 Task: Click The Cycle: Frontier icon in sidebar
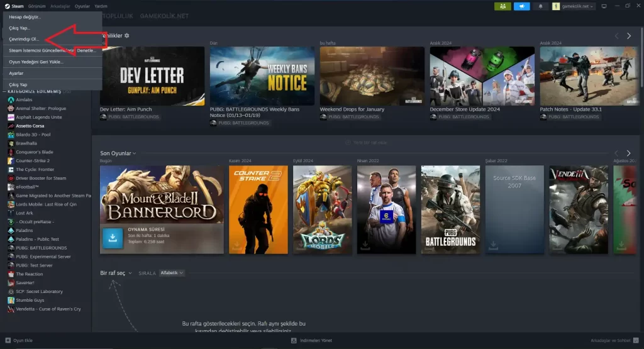pos(11,170)
